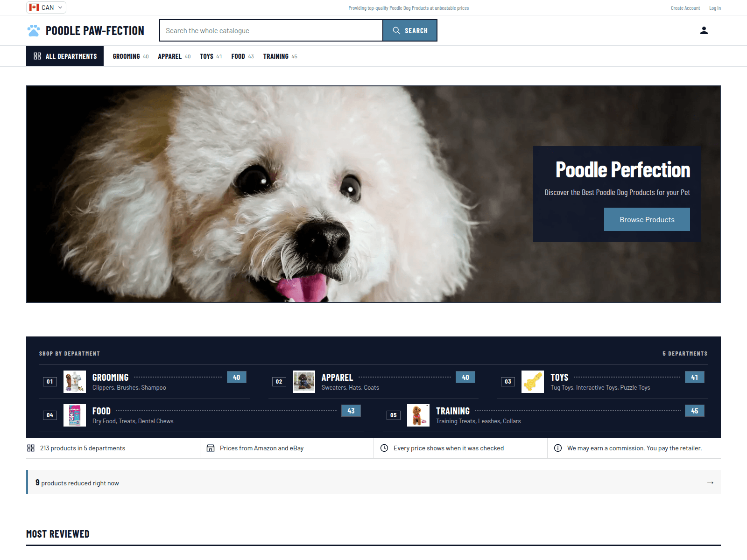Select Apparel in the navigation bar
The width and height of the screenshot is (747, 560).
(174, 56)
